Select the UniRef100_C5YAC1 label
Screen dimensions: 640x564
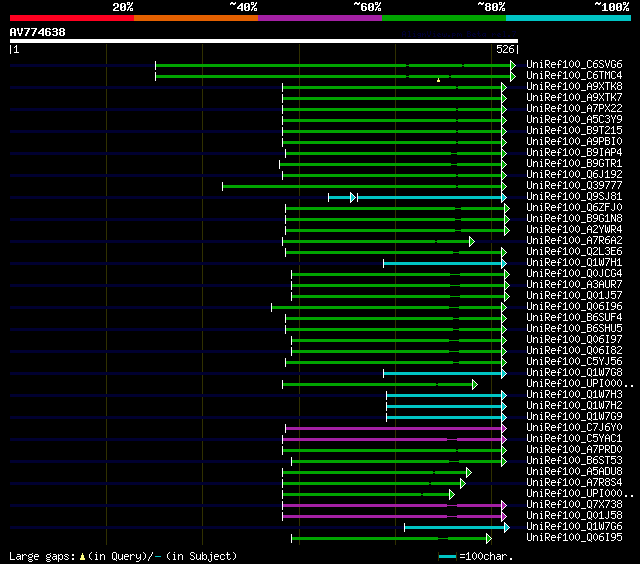pos(574,439)
